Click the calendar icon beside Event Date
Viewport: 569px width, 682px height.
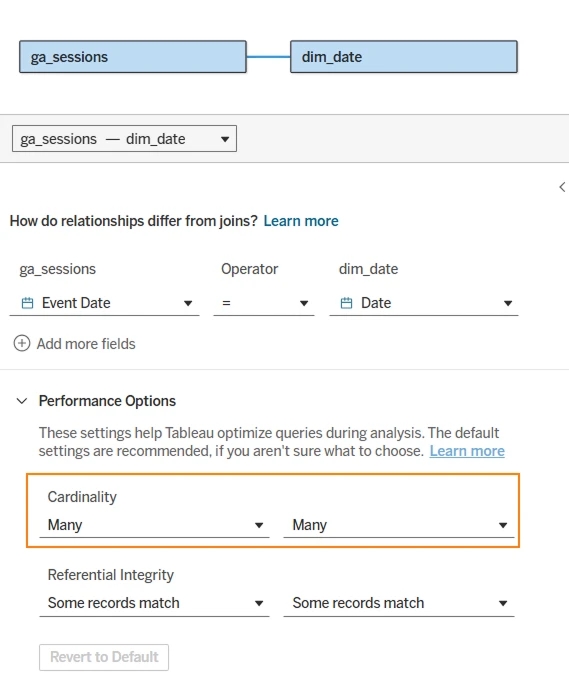pyautogui.click(x=27, y=303)
